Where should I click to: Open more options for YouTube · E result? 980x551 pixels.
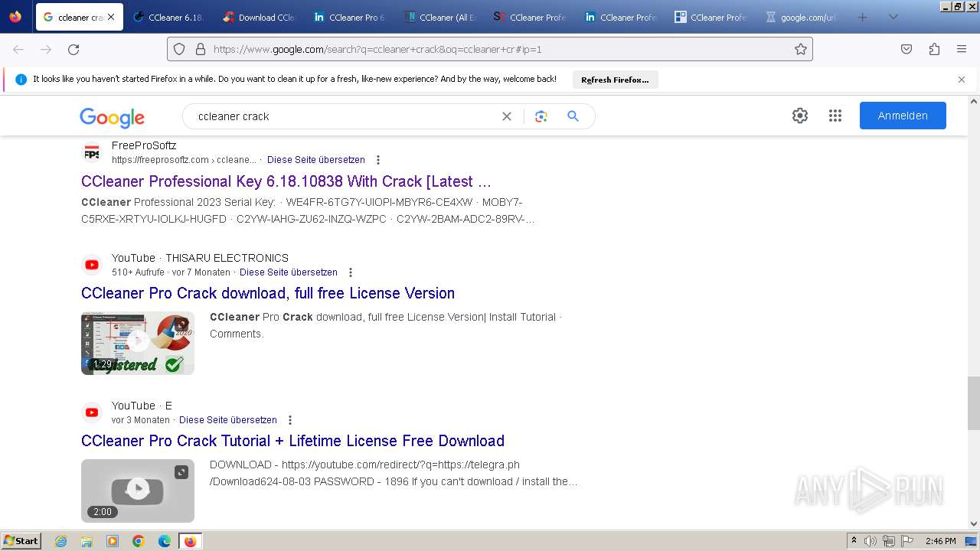click(290, 420)
